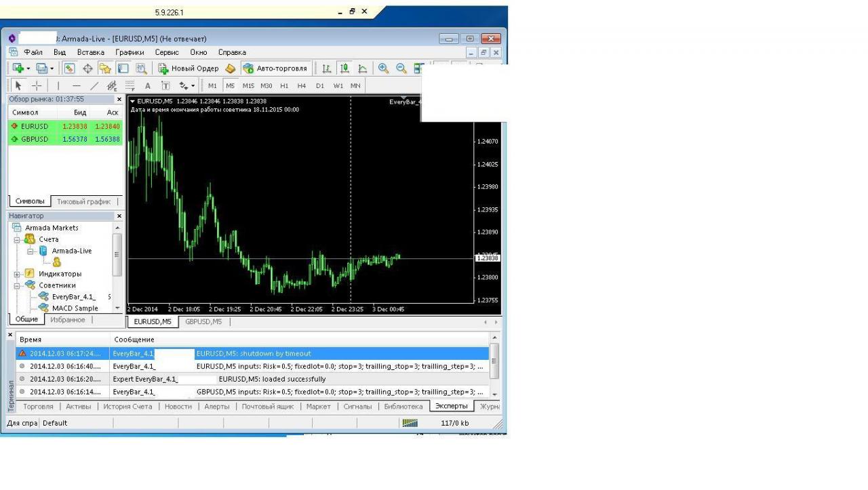Viewport: 868px width, 490px height.
Task: Select the cursor arrow tool
Action: pyautogui.click(x=18, y=86)
